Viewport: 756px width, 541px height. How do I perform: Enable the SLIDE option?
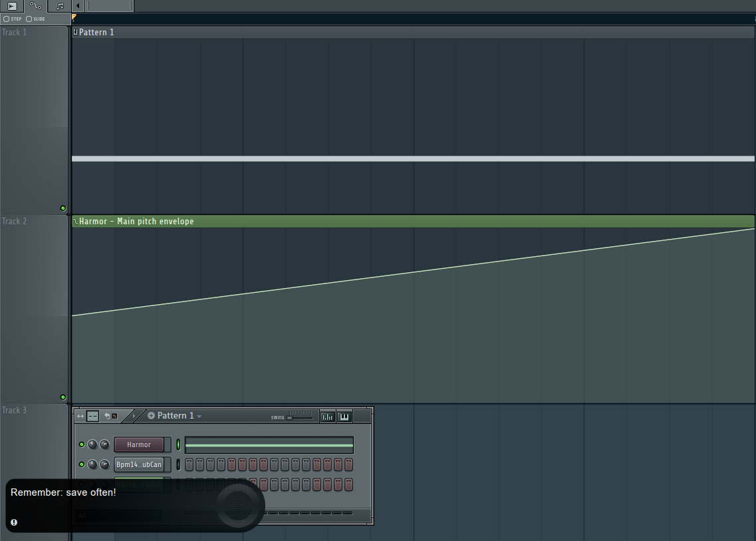(x=35, y=19)
